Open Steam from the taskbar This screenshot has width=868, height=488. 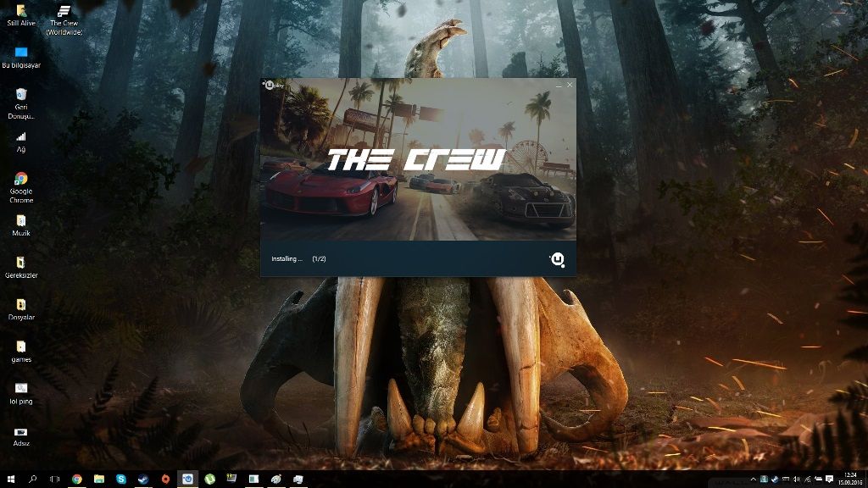pyautogui.click(x=143, y=480)
